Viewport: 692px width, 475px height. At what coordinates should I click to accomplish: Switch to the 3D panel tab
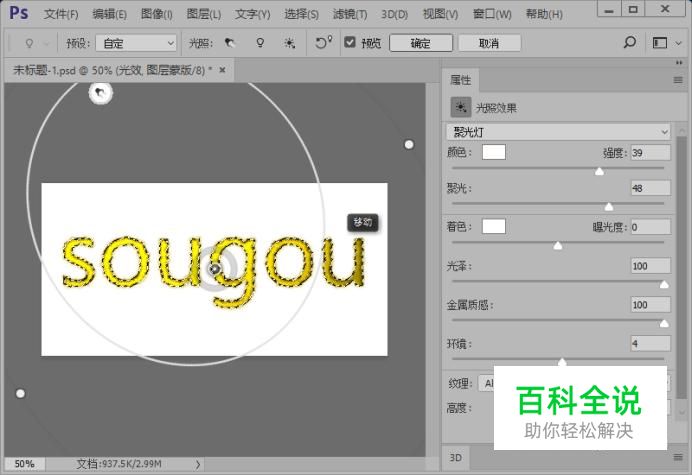click(455, 457)
